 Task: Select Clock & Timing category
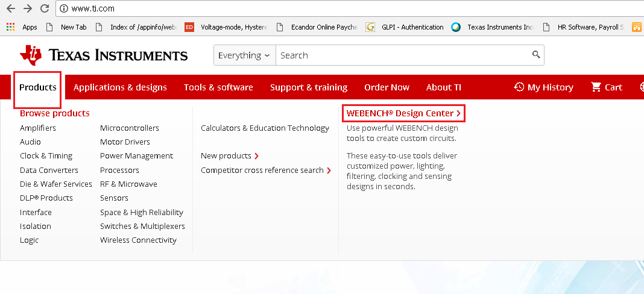click(x=46, y=155)
